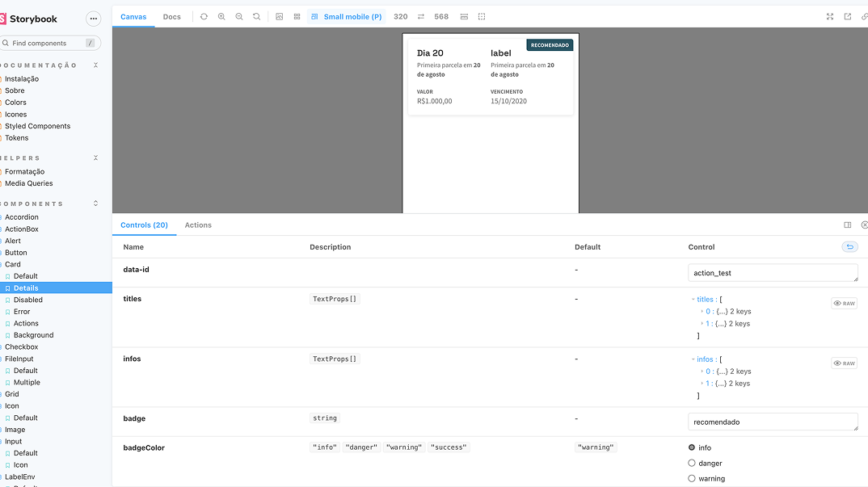This screenshot has height=487, width=868.
Task: Open the Instalação documentation page
Action: [22, 78]
